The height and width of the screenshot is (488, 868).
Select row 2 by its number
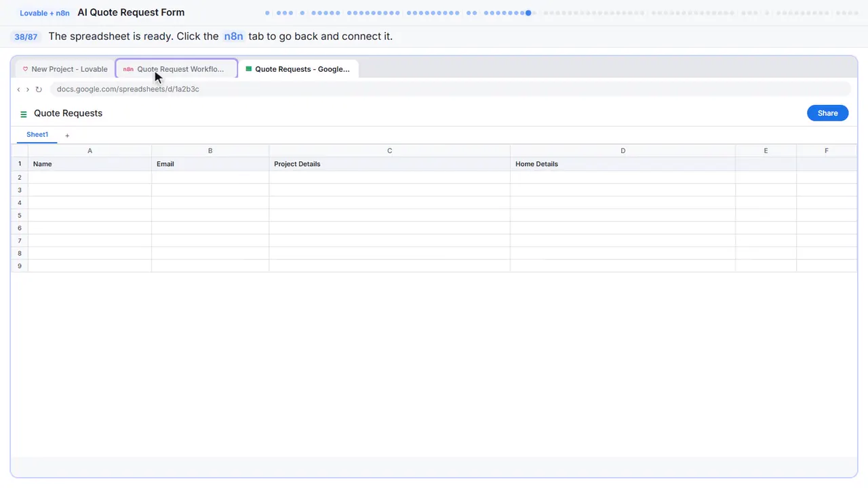coord(20,177)
